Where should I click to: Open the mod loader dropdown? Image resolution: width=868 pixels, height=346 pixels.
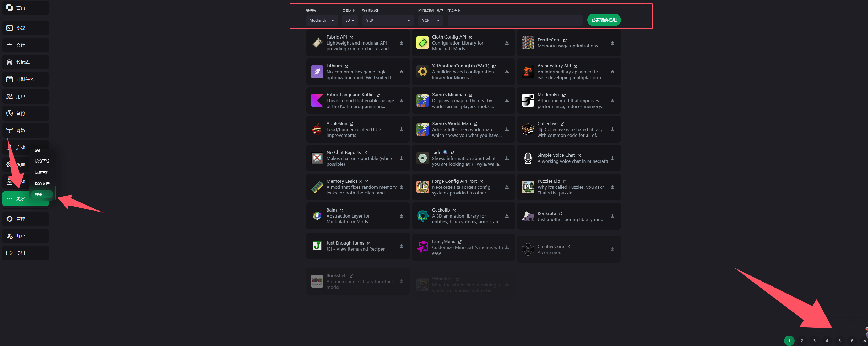pos(388,20)
